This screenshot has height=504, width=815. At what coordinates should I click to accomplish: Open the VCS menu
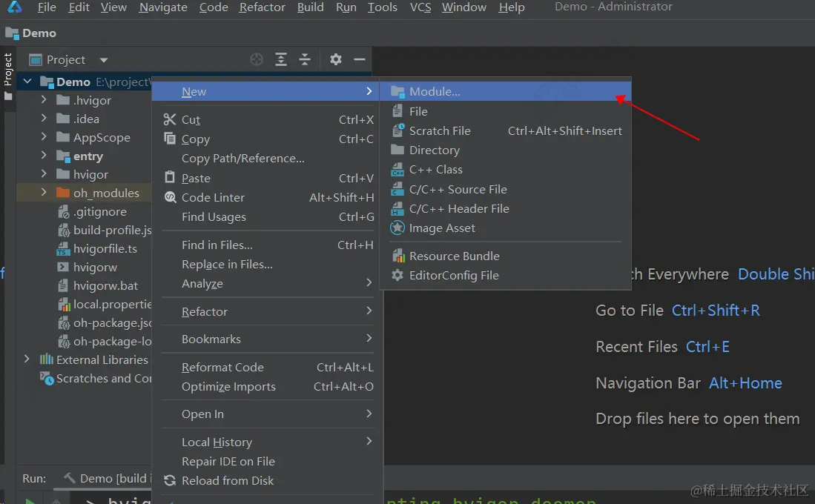coord(420,7)
